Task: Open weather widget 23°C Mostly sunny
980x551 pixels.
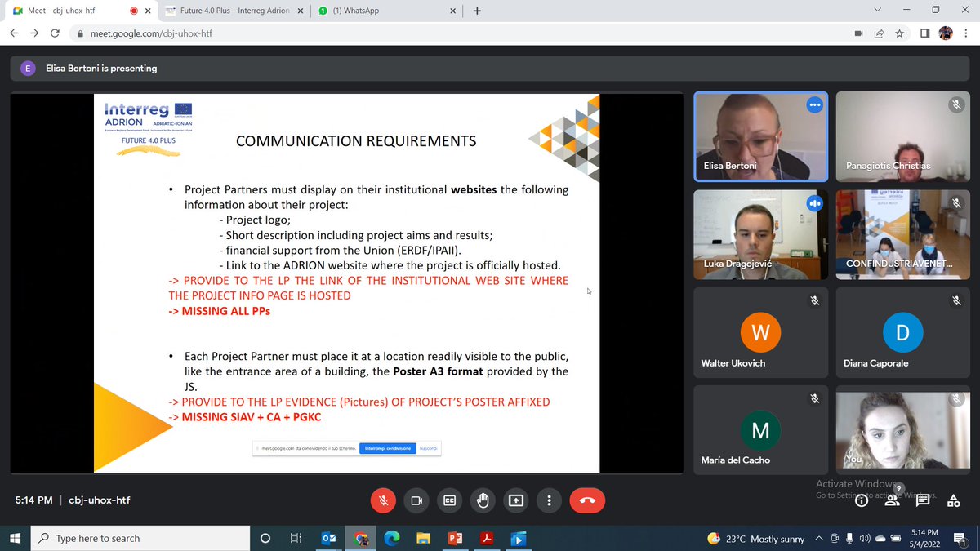Action: point(756,539)
